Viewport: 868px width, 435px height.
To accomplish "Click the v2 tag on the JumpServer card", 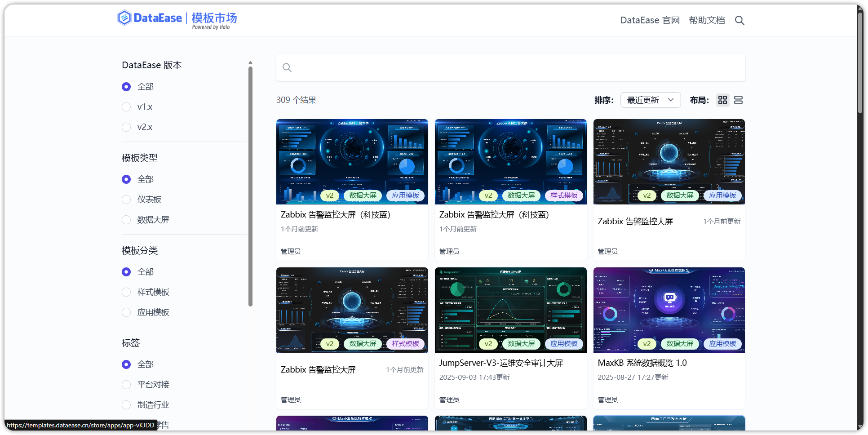I will point(488,344).
